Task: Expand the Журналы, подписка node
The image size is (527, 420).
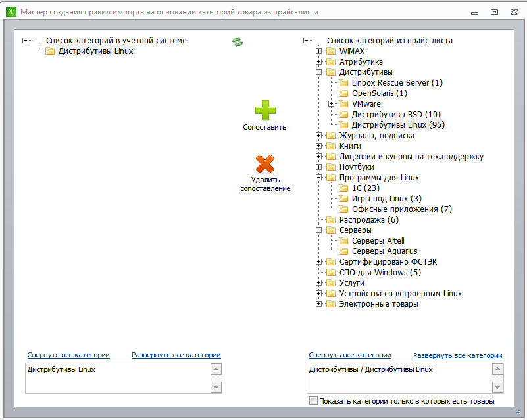Action: 318,135
